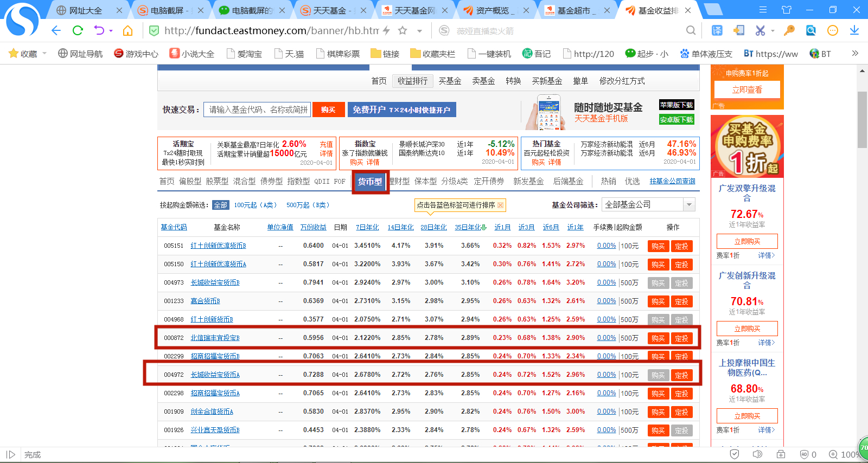This screenshot has height=463, width=868.
Task: Click the 买基金申购费率1折起 ad image
Action: (x=747, y=146)
